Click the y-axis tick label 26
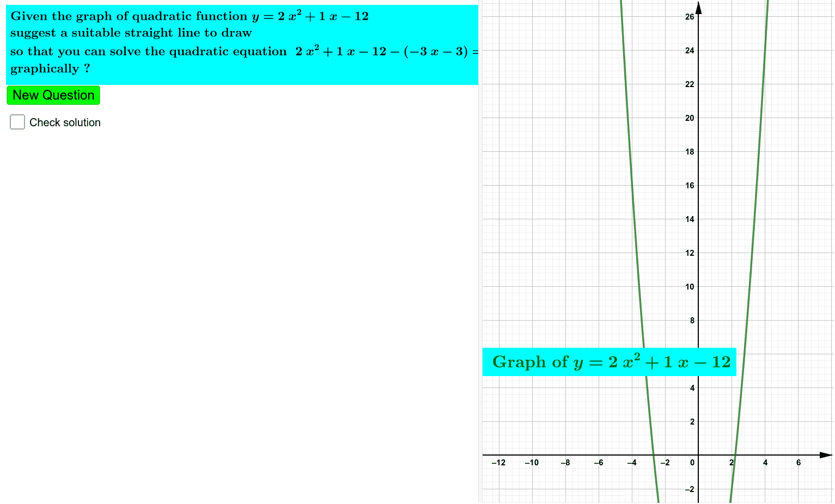The width and height of the screenshot is (835, 504). point(690,17)
